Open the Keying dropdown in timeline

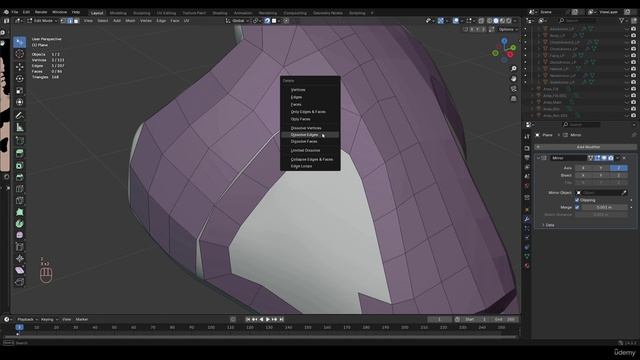[49, 319]
